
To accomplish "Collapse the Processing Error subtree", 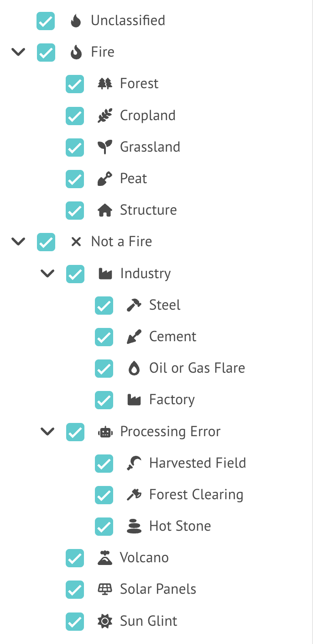I will (x=47, y=431).
